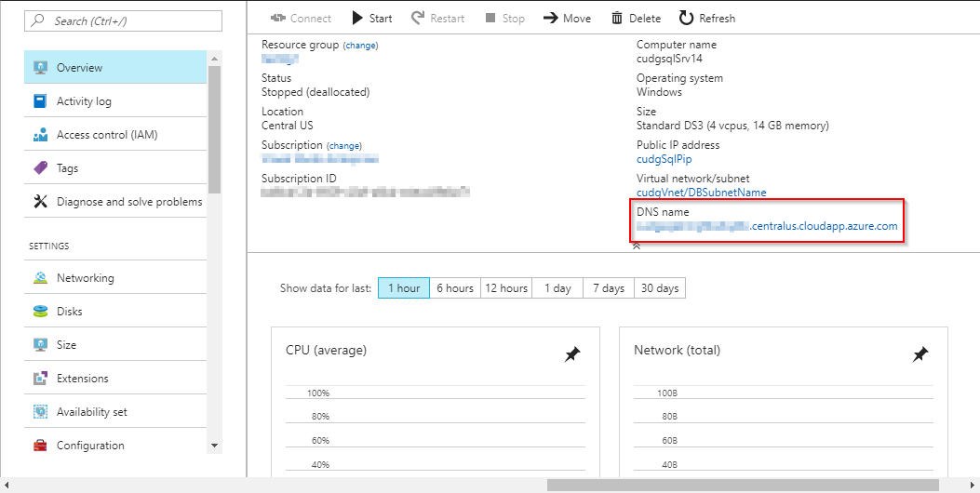Open the cudgVnet/DBSubnetName link

coord(701,193)
